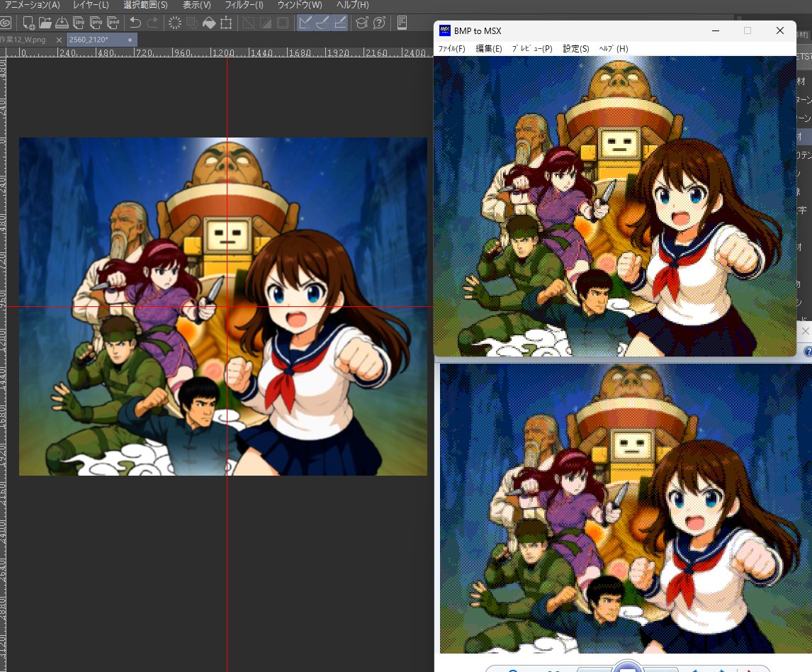The image size is (812, 672).
Task: Open the レイヤー(L) menu
Action: coord(91,5)
